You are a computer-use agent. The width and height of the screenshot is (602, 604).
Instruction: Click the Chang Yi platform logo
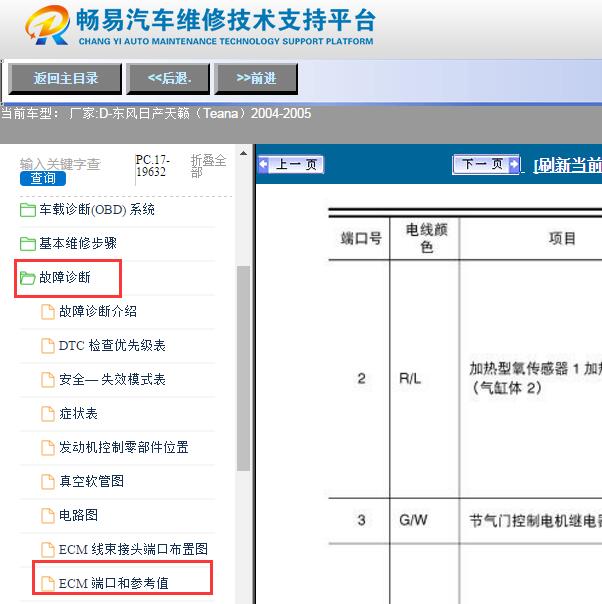[x=47, y=25]
